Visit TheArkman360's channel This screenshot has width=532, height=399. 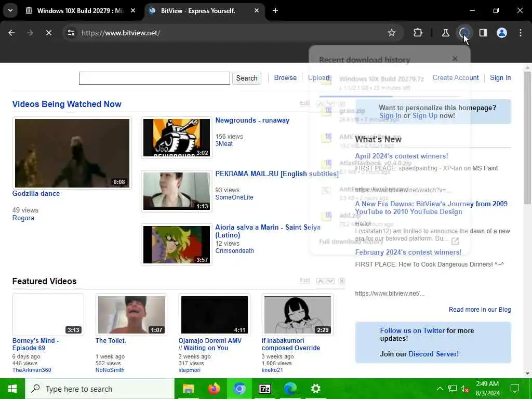[32, 370]
